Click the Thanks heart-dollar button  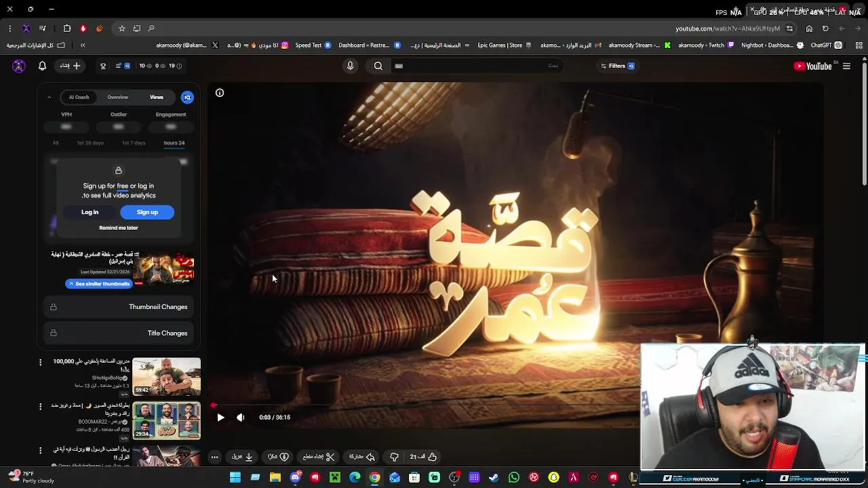278,457
